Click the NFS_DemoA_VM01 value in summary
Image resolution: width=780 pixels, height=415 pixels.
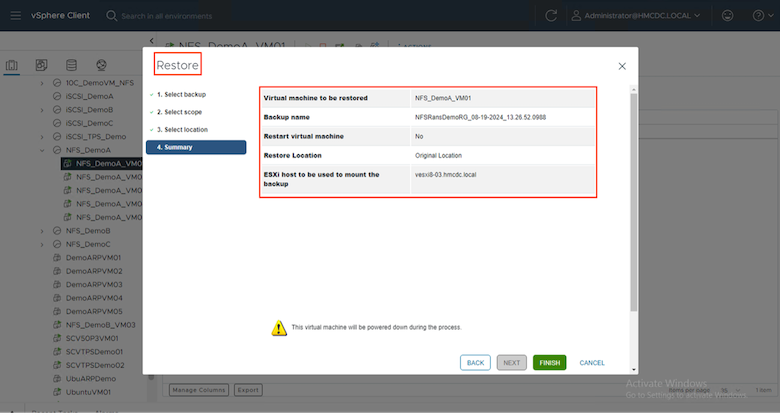443,99
